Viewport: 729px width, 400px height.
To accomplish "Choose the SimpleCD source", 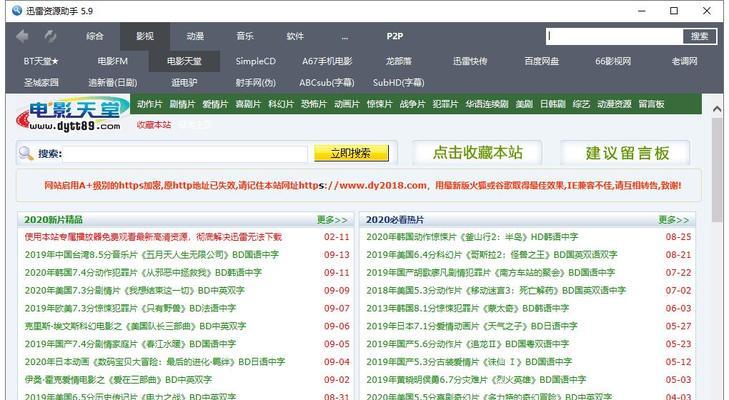I will point(256,61).
